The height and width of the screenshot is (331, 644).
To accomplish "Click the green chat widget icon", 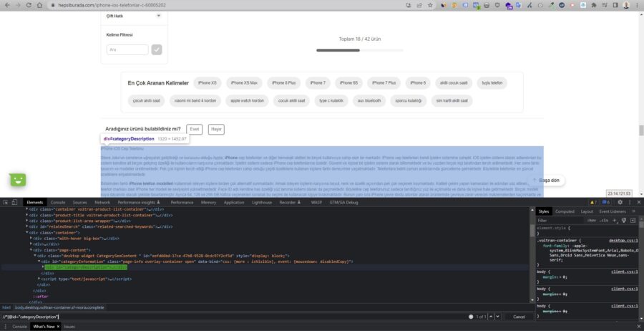I will pos(18,180).
